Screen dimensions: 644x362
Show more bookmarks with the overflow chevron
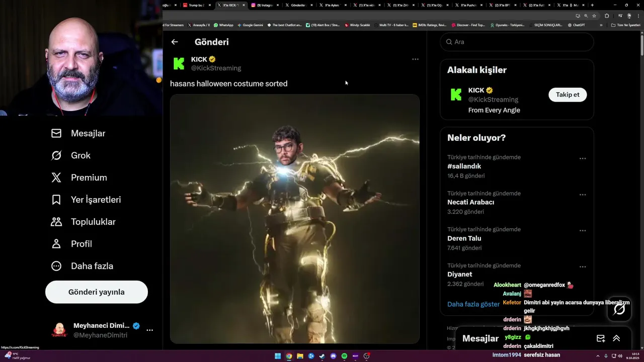click(601, 25)
